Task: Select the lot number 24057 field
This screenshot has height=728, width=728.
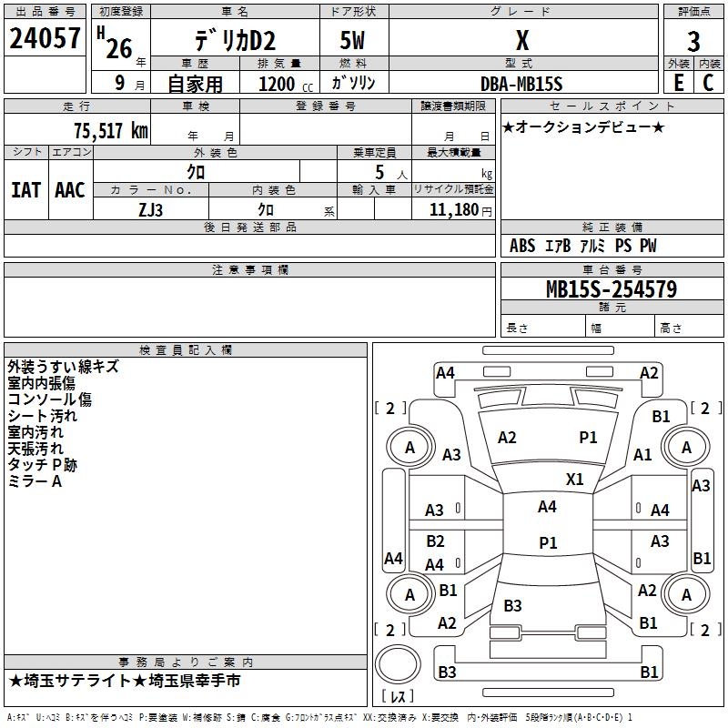Action: [x=45, y=38]
